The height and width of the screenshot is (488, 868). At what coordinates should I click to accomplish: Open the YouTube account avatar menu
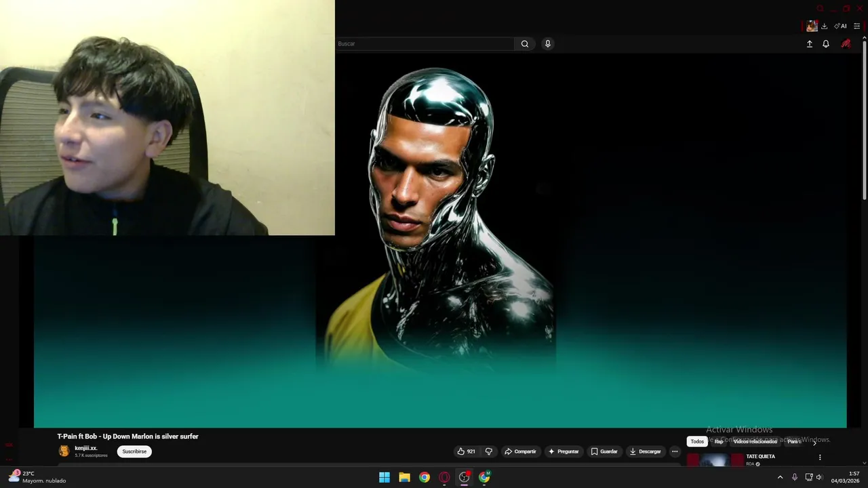coord(846,43)
